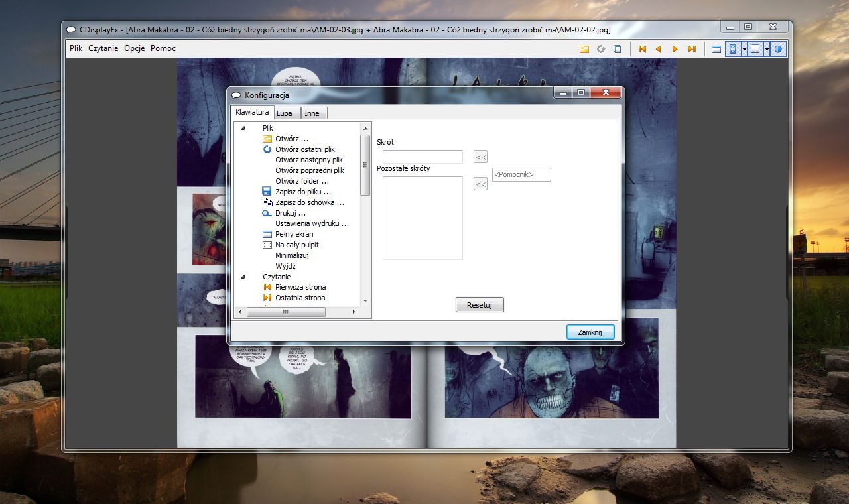
Task: Switch to the Klawiatura tab
Action: tap(252, 112)
